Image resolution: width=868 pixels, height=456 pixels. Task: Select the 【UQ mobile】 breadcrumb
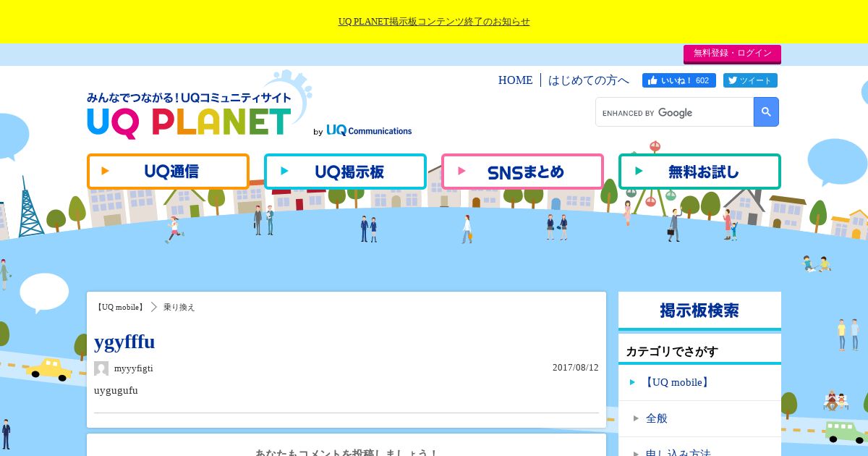click(120, 307)
